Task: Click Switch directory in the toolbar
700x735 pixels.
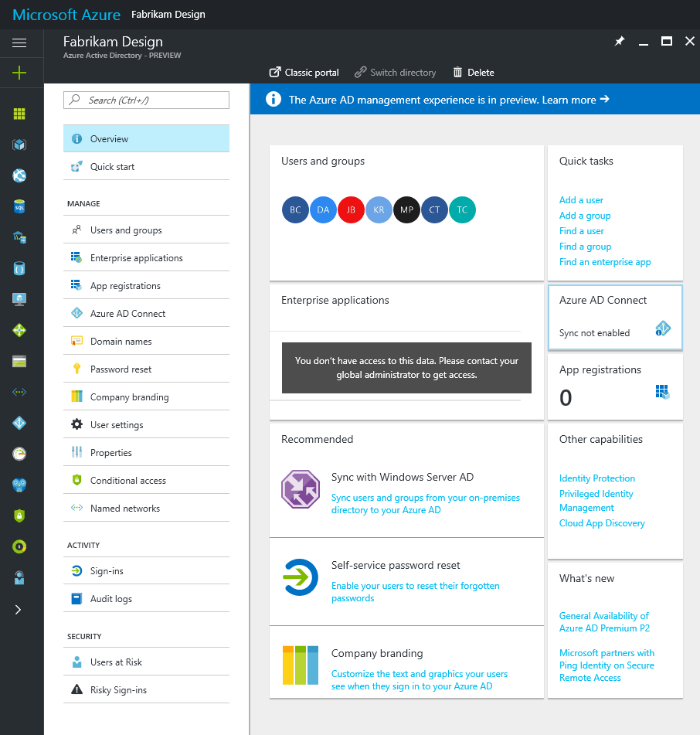Action: pyautogui.click(x=395, y=73)
